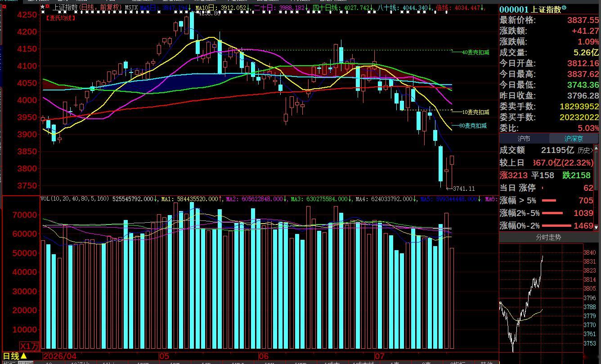
Task: Click the 2026/04 date on the time axis
Action: pyautogui.click(x=60, y=356)
